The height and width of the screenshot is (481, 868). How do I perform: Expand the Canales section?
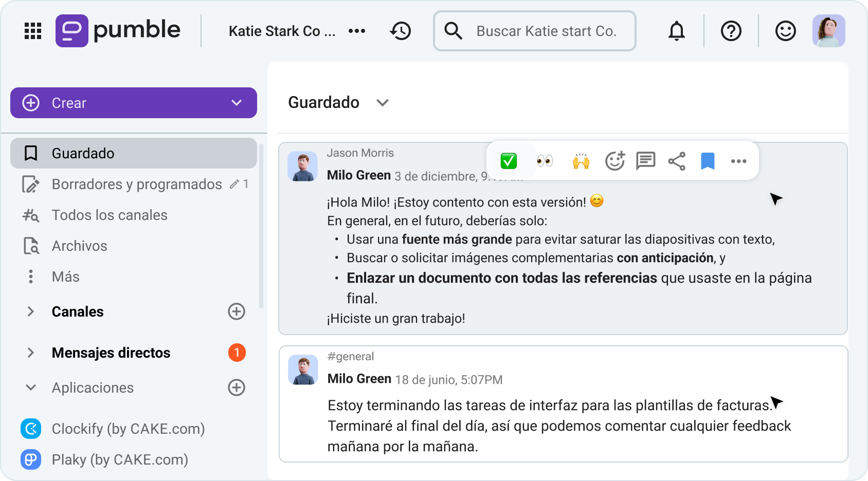pyautogui.click(x=31, y=311)
